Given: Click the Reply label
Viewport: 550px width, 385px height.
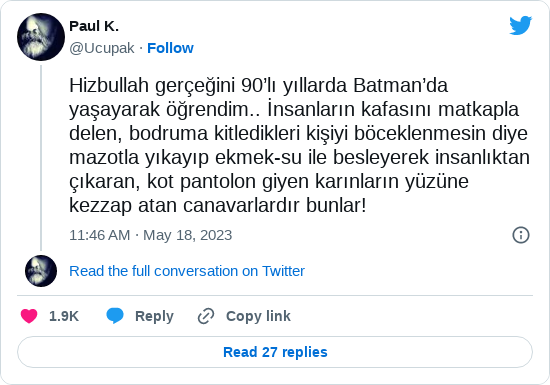Looking at the screenshot, I should click(154, 316).
